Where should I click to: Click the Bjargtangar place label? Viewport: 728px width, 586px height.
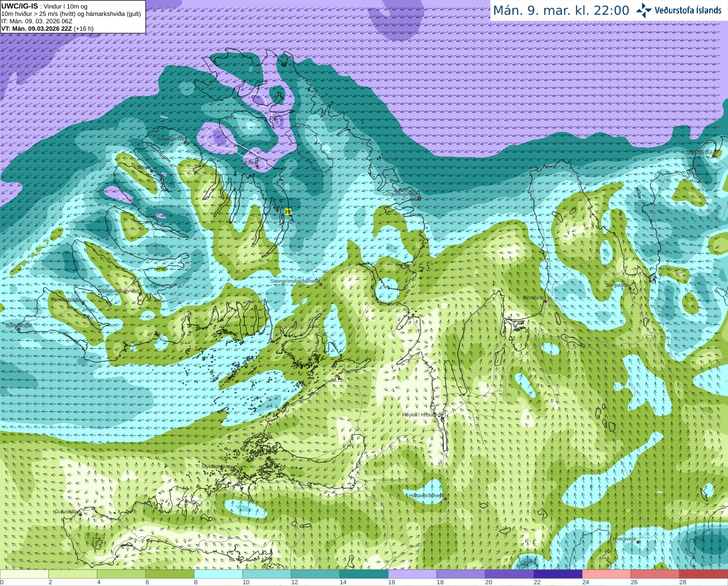coord(19,325)
